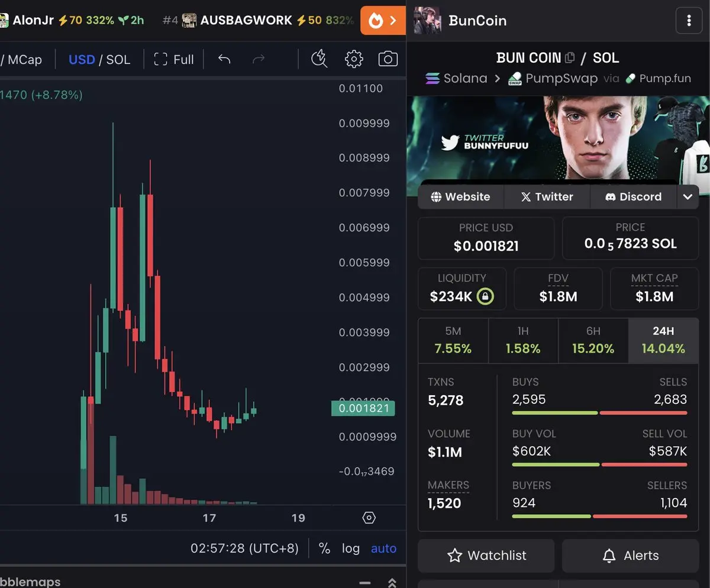Redo the chart action

(x=259, y=59)
